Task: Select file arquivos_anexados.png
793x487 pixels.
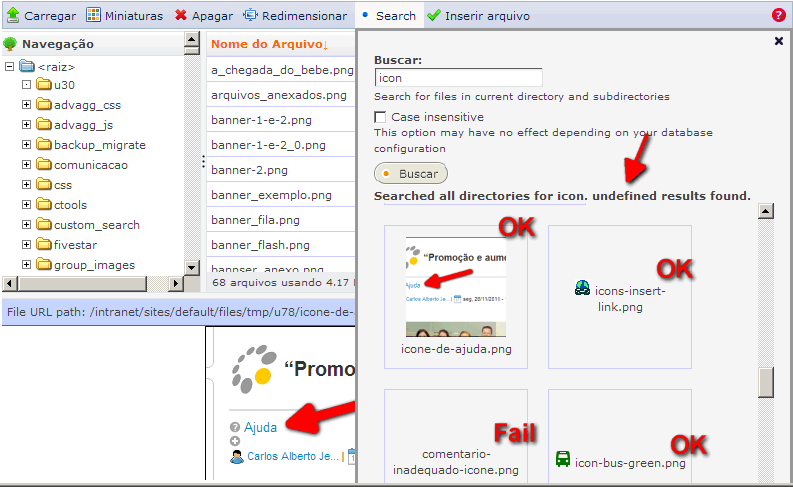Action: (281, 95)
